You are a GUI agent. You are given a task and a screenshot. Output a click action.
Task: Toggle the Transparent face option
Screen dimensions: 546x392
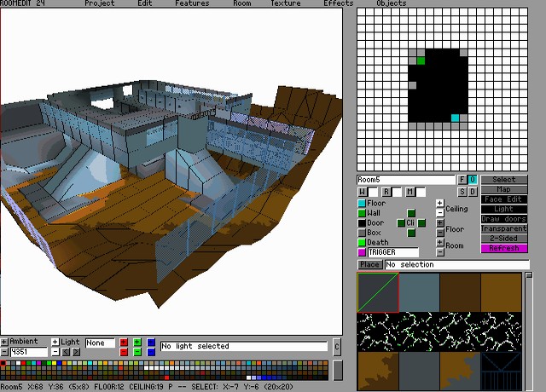pos(504,228)
